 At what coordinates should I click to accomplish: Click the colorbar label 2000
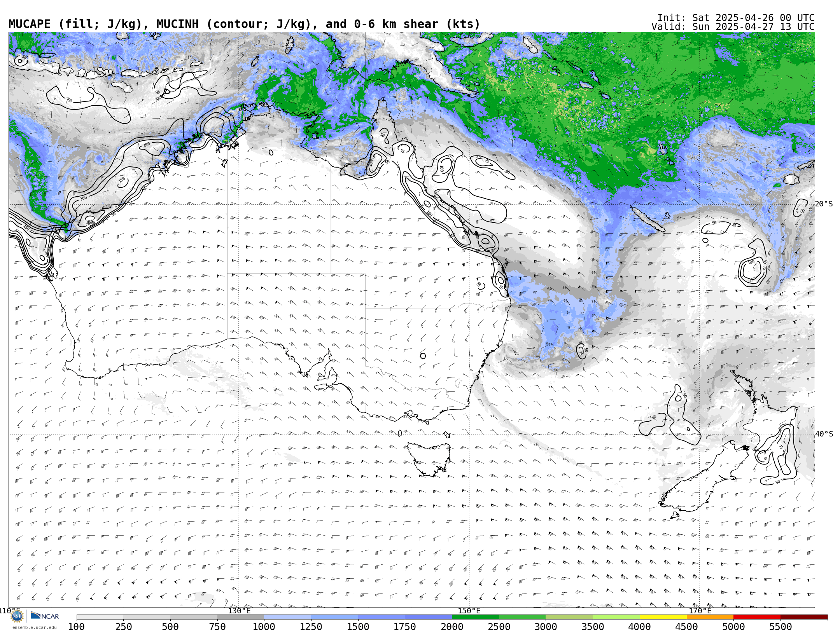point(452,627)
